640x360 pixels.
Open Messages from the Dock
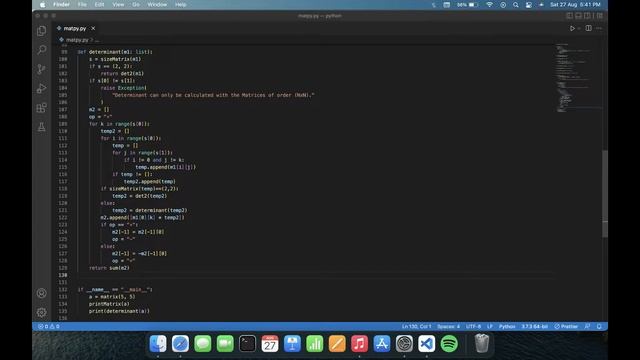[203, 344]
